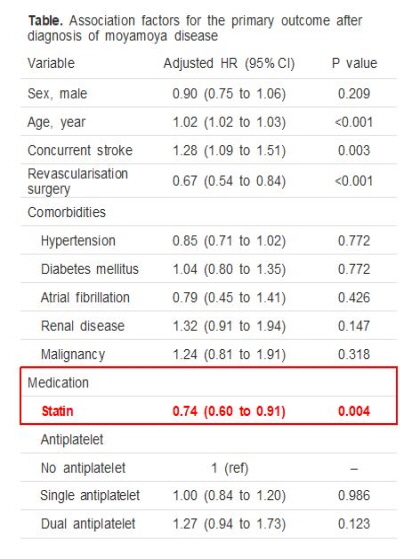Click the P value column header
The image size is (420, 559).
click(354, 63)
